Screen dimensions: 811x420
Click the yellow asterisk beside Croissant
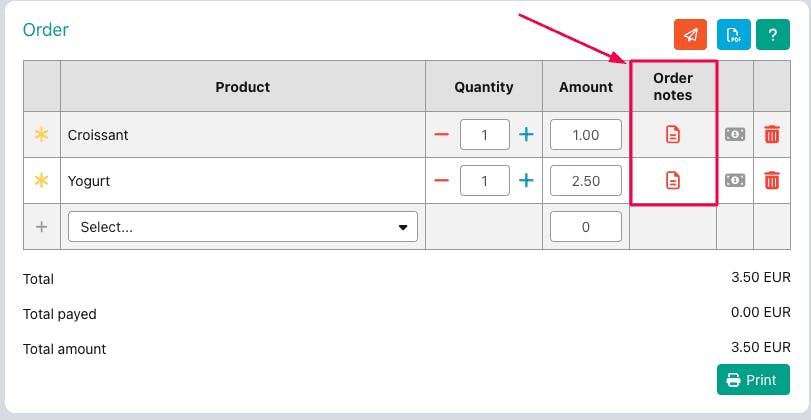tap(42, 134)
